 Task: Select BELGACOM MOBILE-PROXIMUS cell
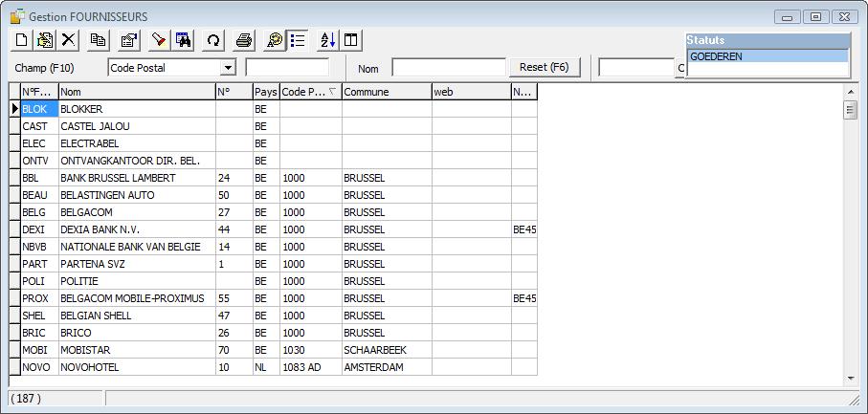(137, 298)
